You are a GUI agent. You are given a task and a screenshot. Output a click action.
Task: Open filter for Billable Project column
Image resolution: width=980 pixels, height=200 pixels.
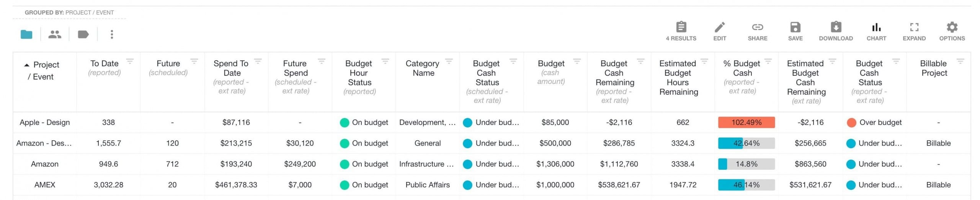(x=960, y=61)
